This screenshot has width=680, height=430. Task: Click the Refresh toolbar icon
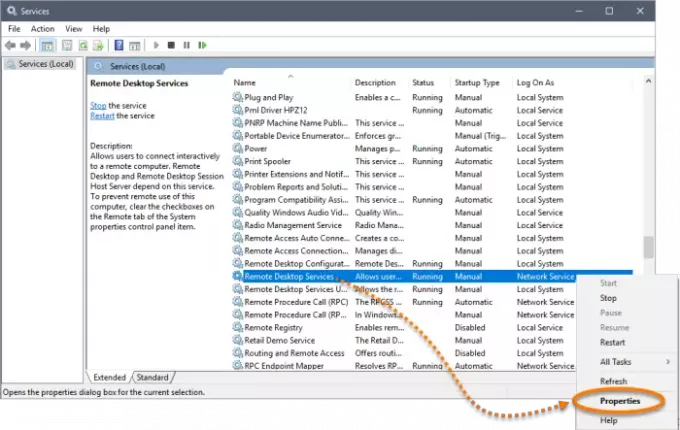click(x=83, y=45)
